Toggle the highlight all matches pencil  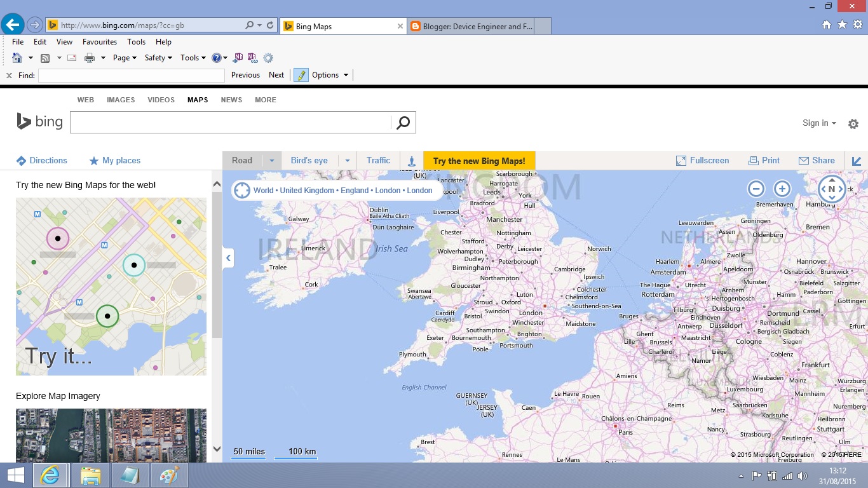coord(301,75)
